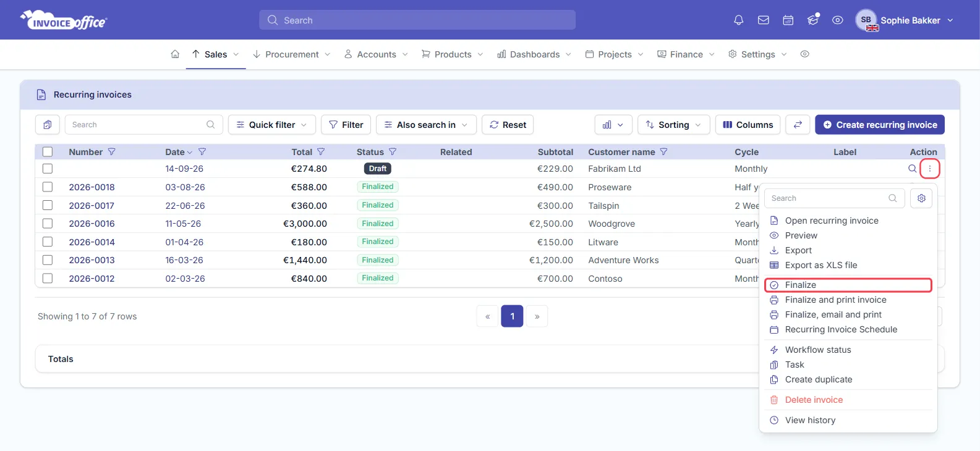Click the filter funnel next to Customer name
This screenshot has width=980, height=451.
[664, 152]
